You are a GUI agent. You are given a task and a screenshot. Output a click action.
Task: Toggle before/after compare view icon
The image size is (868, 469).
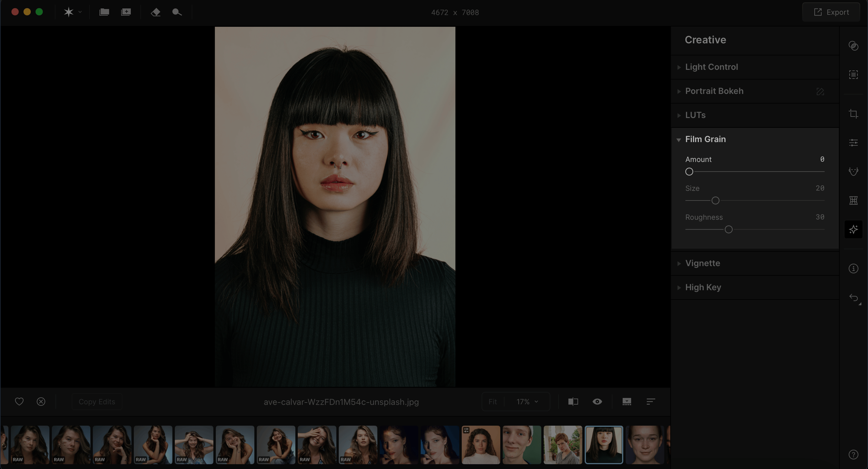(x=573, y=402)
